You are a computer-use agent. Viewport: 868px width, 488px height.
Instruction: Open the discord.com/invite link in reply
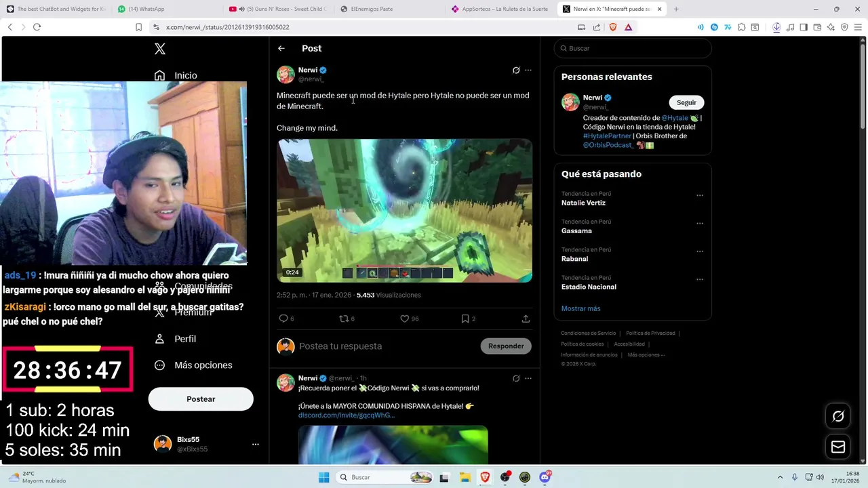tap(346, 415)
